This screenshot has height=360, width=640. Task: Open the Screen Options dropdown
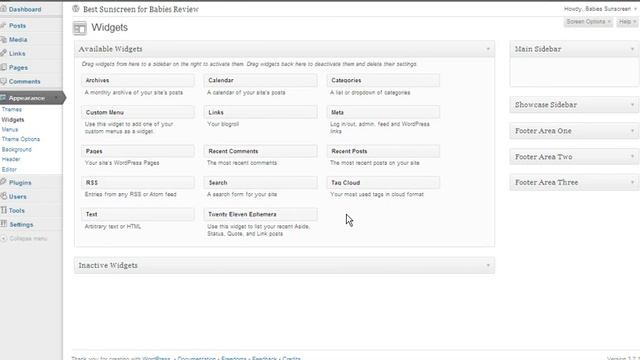588,22
